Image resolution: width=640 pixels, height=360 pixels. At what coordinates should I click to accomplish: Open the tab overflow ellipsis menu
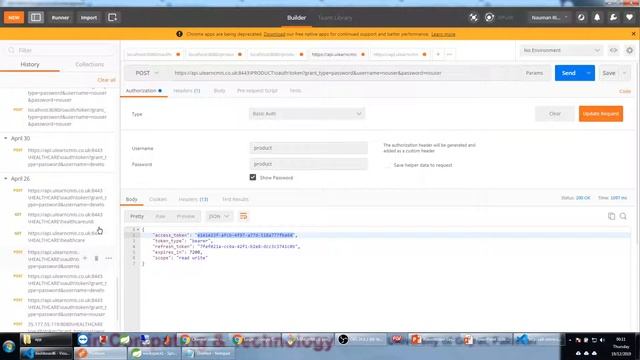pyautogui.click(x=449, y=54)
